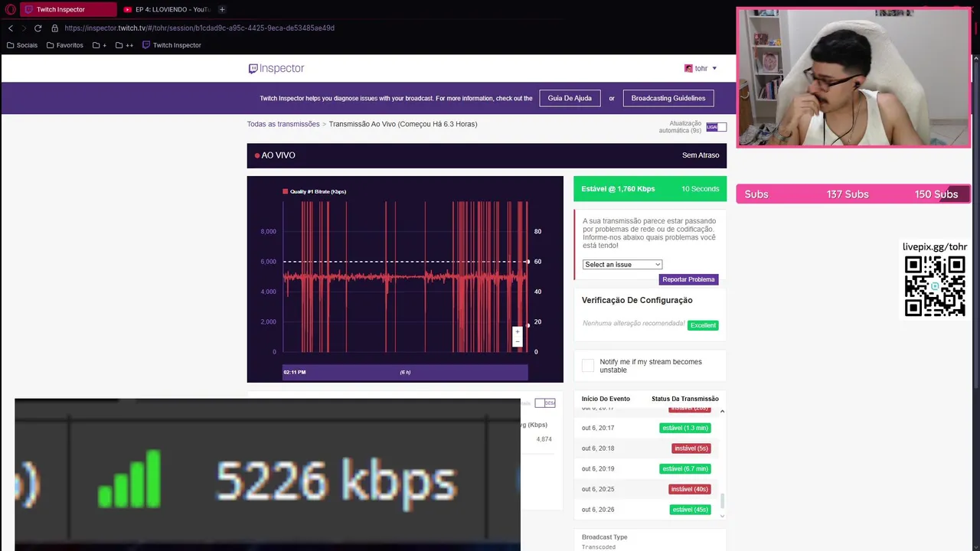Click the out 6, 20:25 event row time
This screenshot has width=980, height=551.
coord(598,489)
